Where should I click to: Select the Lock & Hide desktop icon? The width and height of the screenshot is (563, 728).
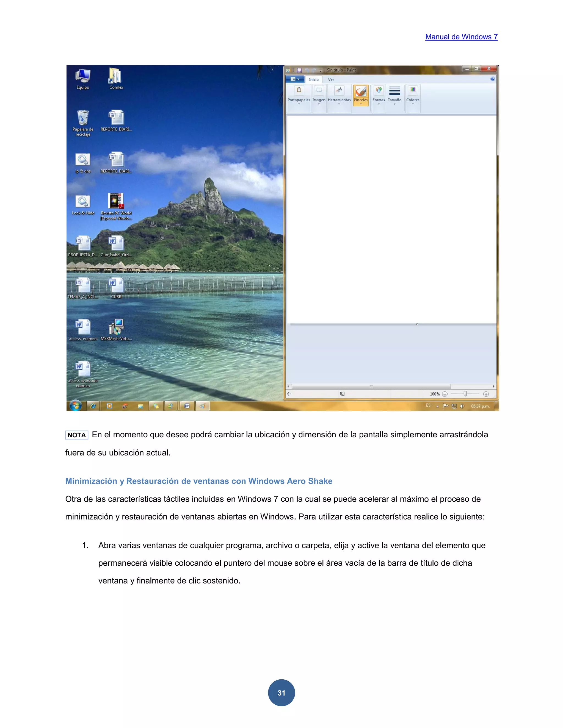tap(83, 205)
